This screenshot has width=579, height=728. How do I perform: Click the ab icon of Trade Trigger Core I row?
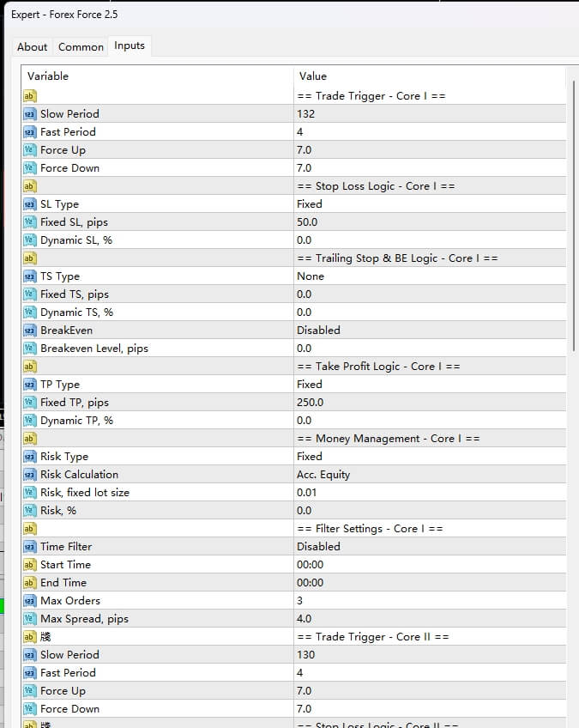pos(29,96)
